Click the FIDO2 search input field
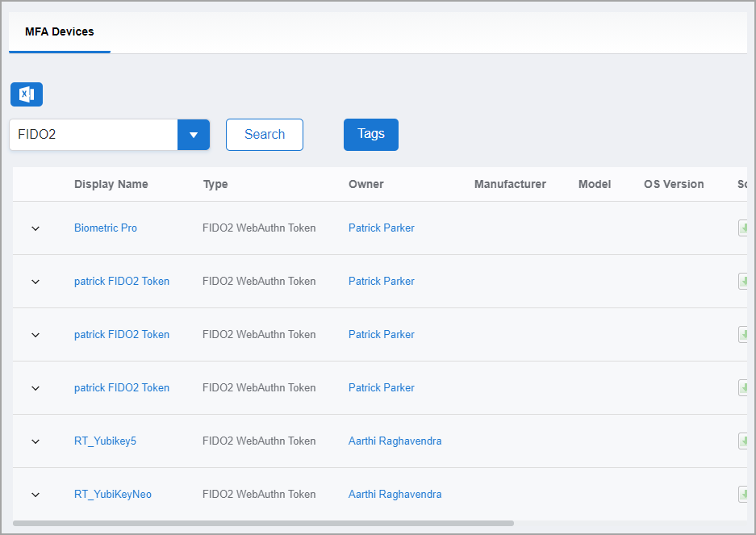 click(x=94, y=135)
